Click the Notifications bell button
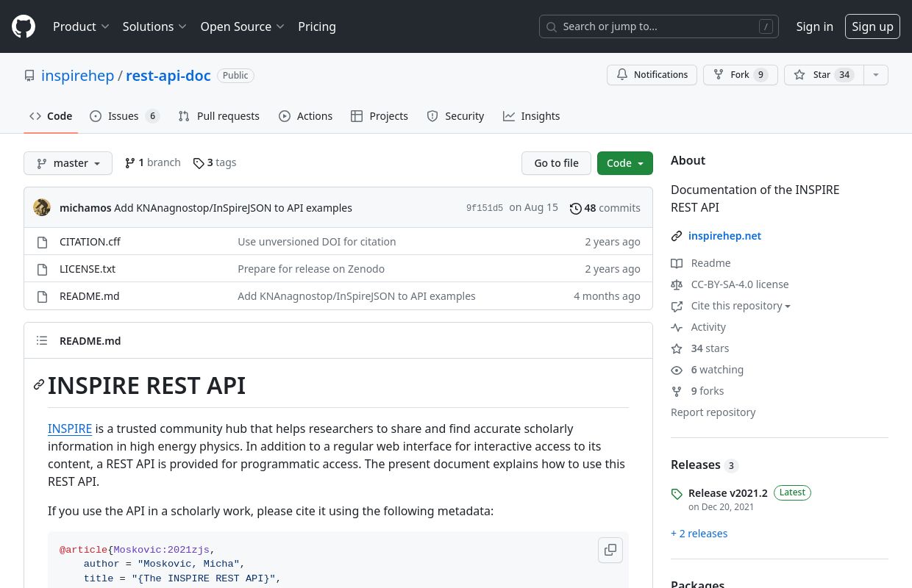 click(x=652, y=75)
